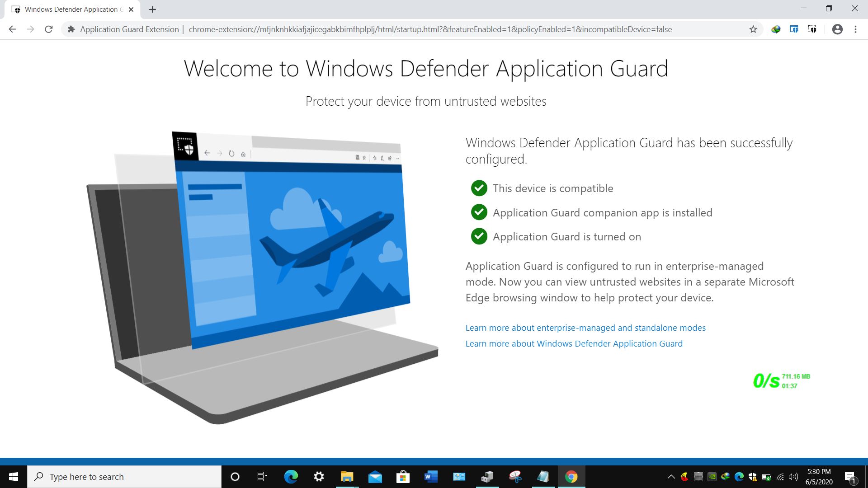Viewport: 868px width, 488px height.
Task: Click the extension puzzle icon in address bar
Action: point(71,29)
